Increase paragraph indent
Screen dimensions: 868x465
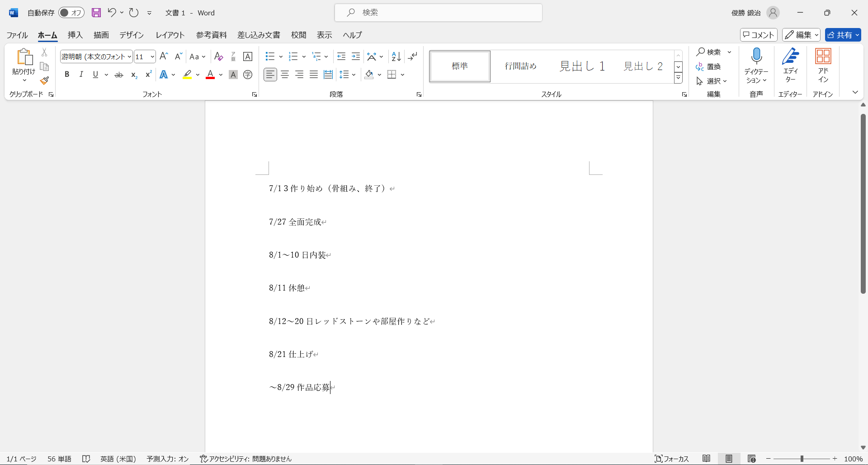pos(356,56)
